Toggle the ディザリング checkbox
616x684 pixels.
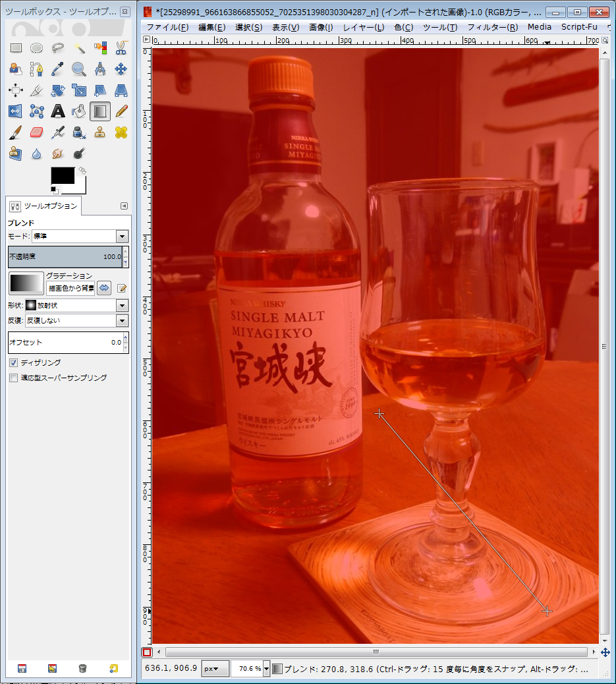(14, 363)
